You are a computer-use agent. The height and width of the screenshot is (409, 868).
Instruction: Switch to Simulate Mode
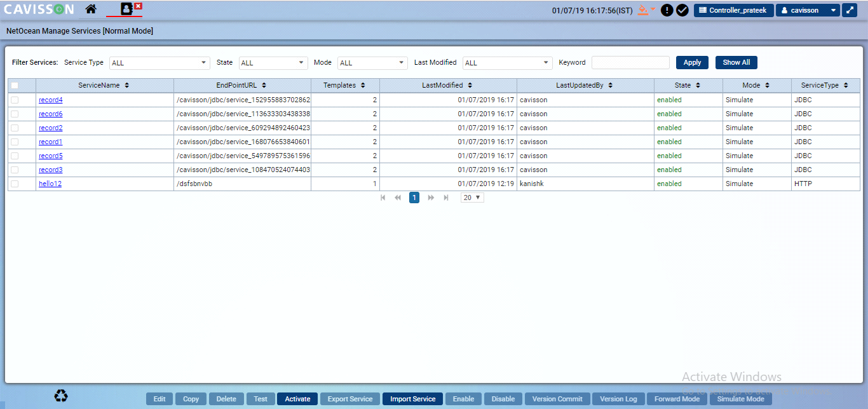(x=741, y=399)
